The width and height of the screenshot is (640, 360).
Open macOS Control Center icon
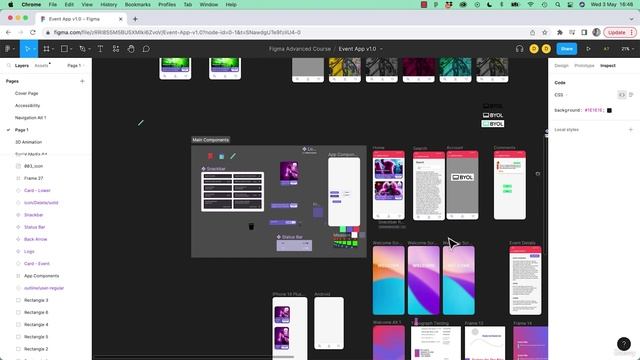570,4
